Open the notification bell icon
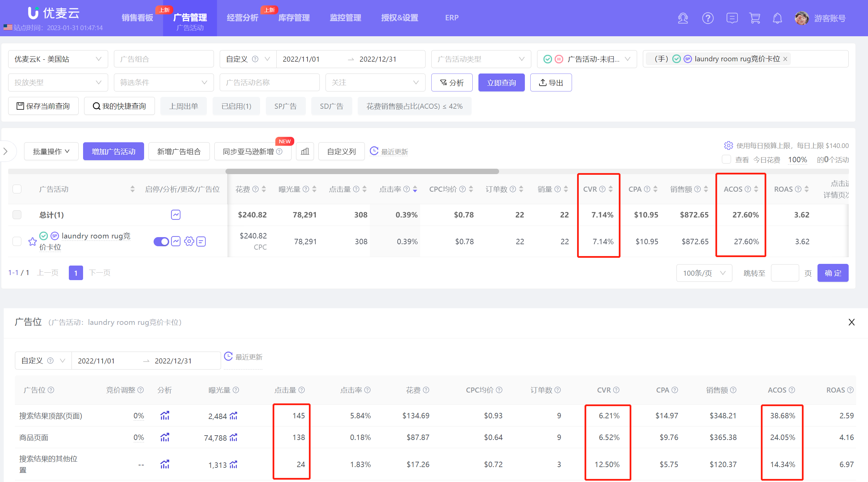The height and width of the screenshot is (482, 868). click(x=777, y=18)
